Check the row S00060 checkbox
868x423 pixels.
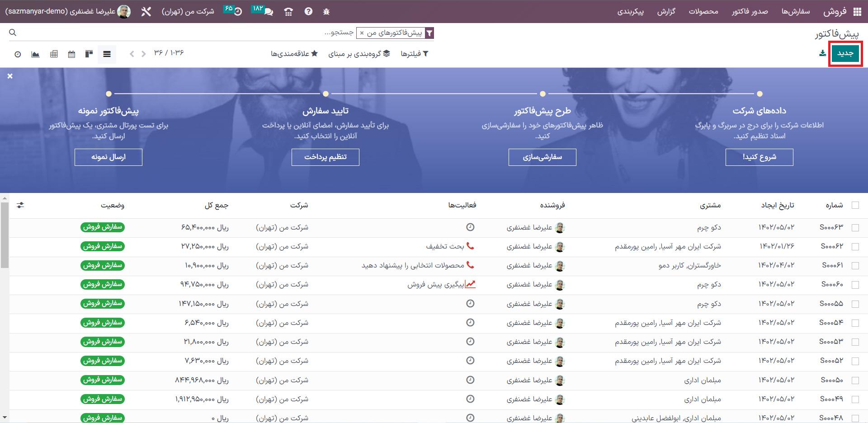[x=855, y=285]
